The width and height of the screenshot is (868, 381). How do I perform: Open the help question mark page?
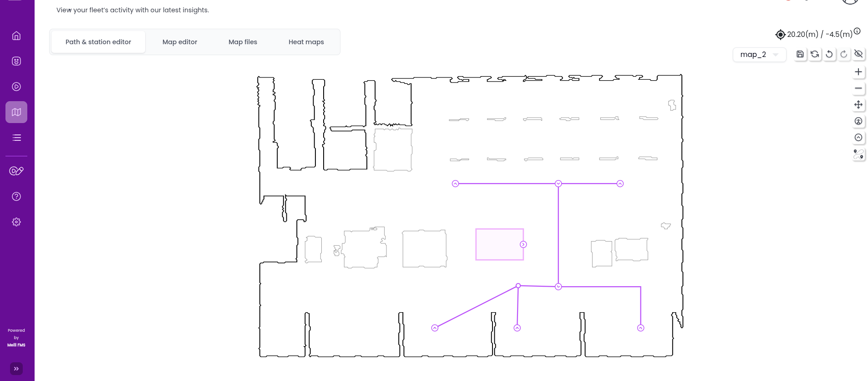coord(16,196)
